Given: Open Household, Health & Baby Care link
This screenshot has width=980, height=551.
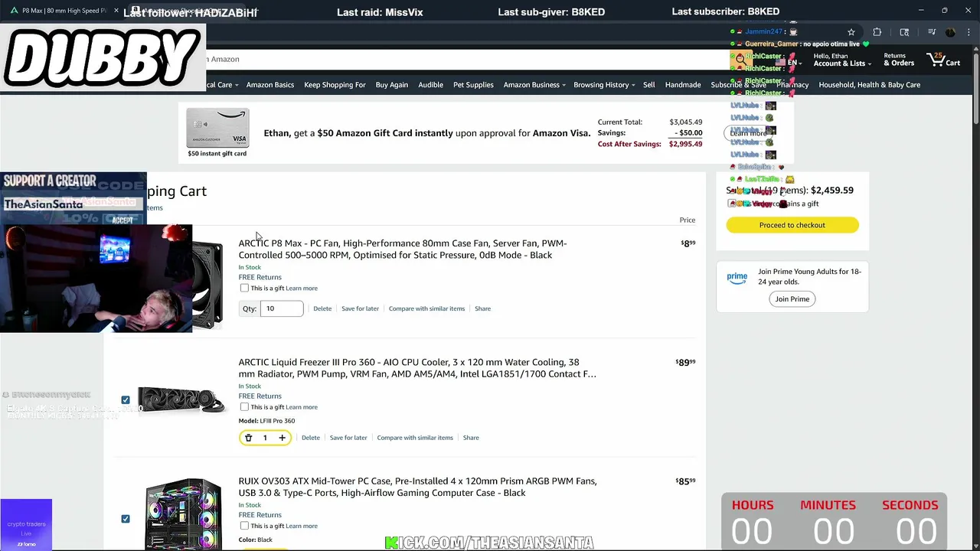Looking at the screenshot, I should point(870,85).
